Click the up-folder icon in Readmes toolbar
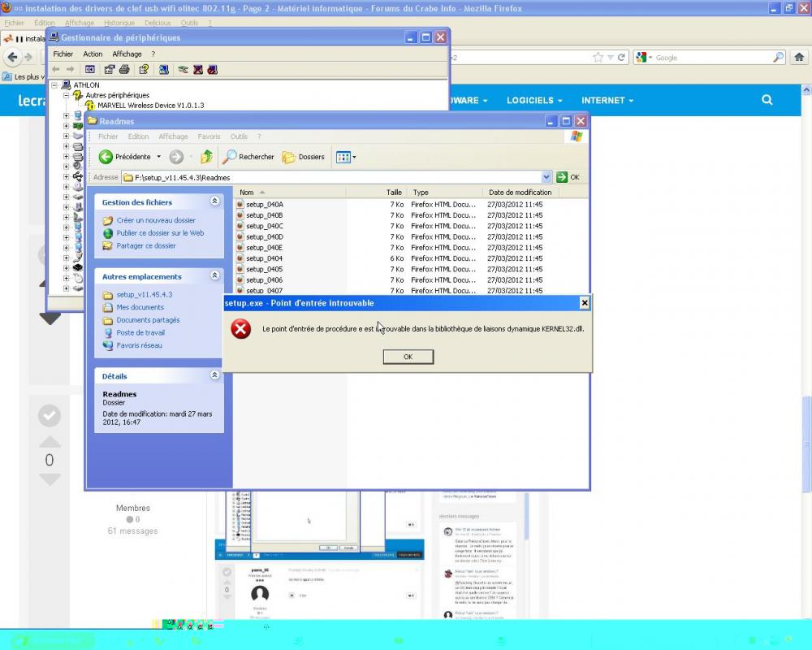Image resolution: width=812 pixels, height=650 pixels. pos(206,156)
